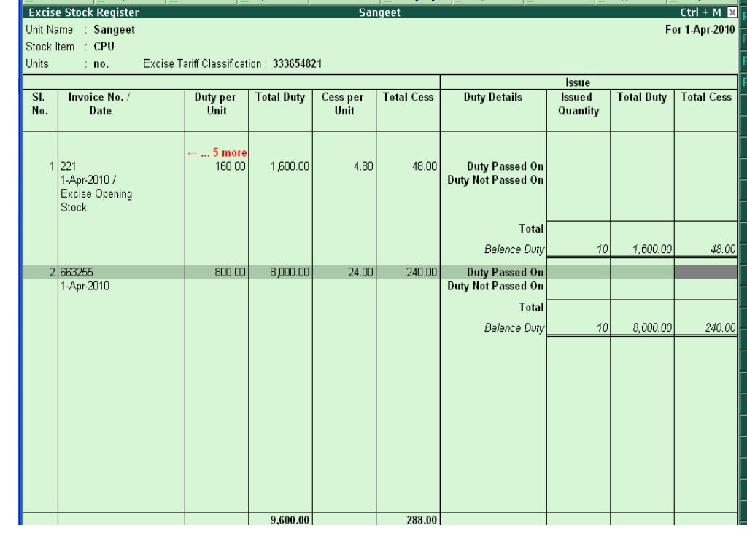Click the 'Cess per Unit' column header
The height and width of the screenshot is (560, 747).
[343, 104]
